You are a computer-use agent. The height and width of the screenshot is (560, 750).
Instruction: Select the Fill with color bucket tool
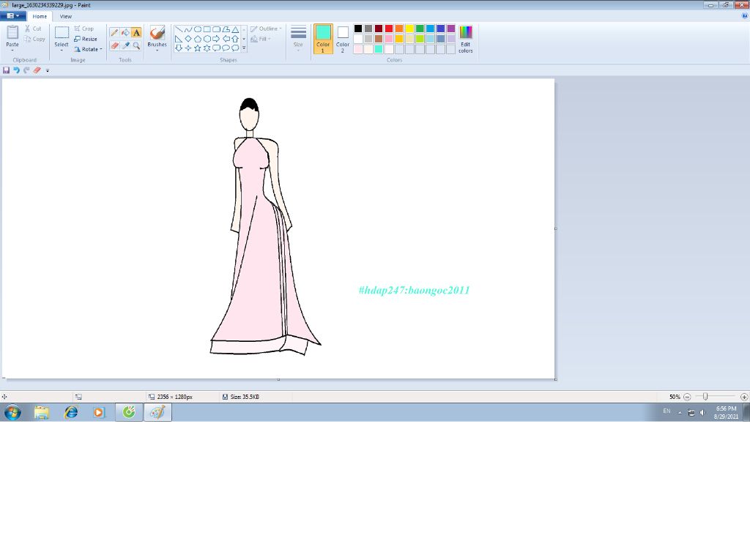coord(125,32)
